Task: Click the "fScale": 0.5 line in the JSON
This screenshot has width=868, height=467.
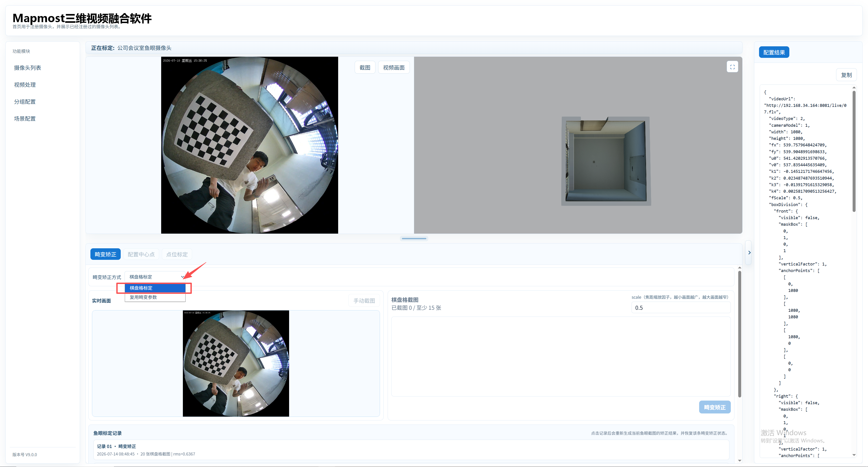Action: coord(785,198)
